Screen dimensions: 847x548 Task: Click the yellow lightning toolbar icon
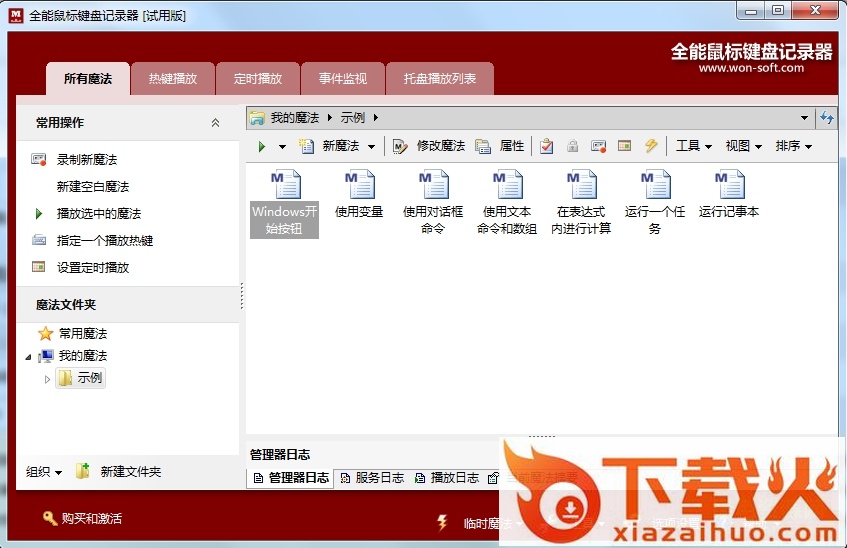pos(651,145)
